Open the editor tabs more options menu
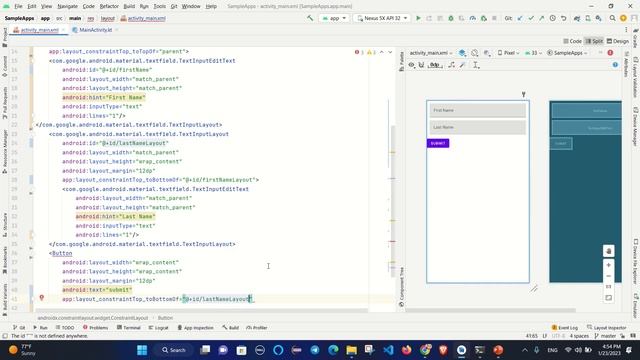Screen dimensions: 640x360 626,30
